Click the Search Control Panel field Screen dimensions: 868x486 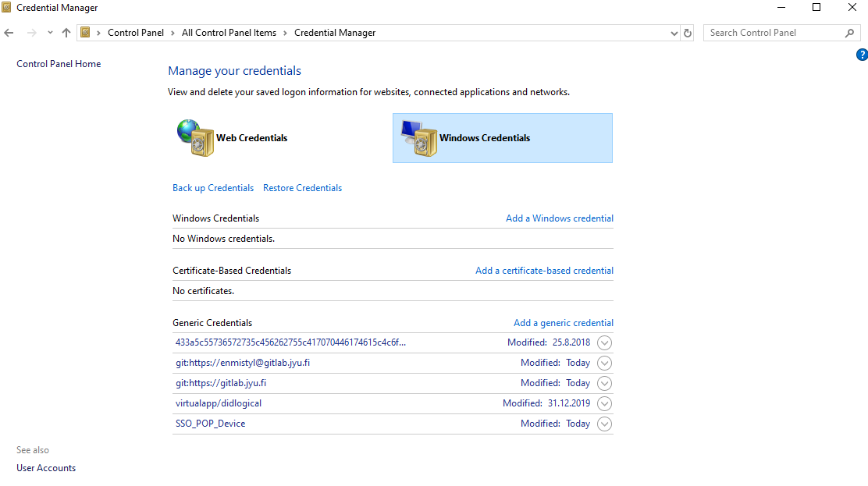(x=773, y=33)
